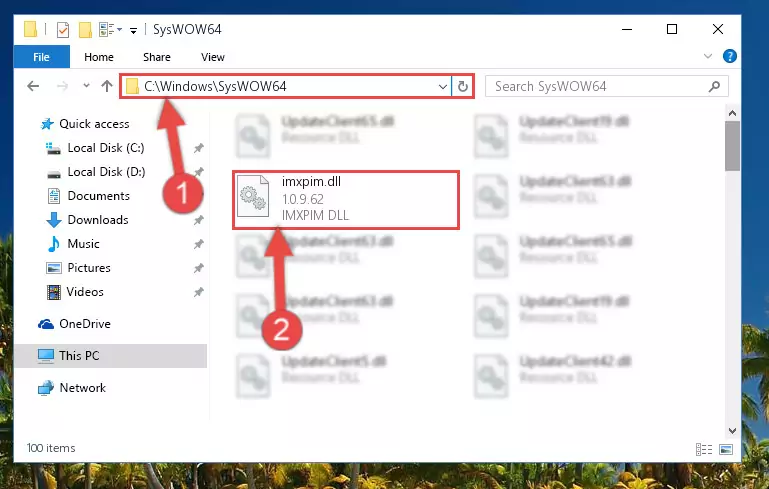This screenshot has width=769, height=489.
Task: Click the address bar showing C:\Windows\SysWOW64
Action: 286,86
